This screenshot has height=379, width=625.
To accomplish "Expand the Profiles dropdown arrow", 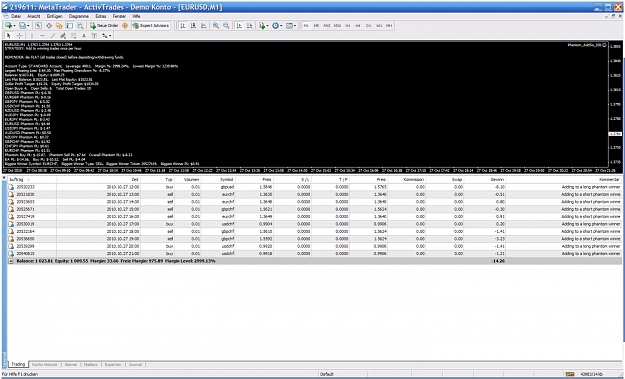I will (x=28, y=26).
